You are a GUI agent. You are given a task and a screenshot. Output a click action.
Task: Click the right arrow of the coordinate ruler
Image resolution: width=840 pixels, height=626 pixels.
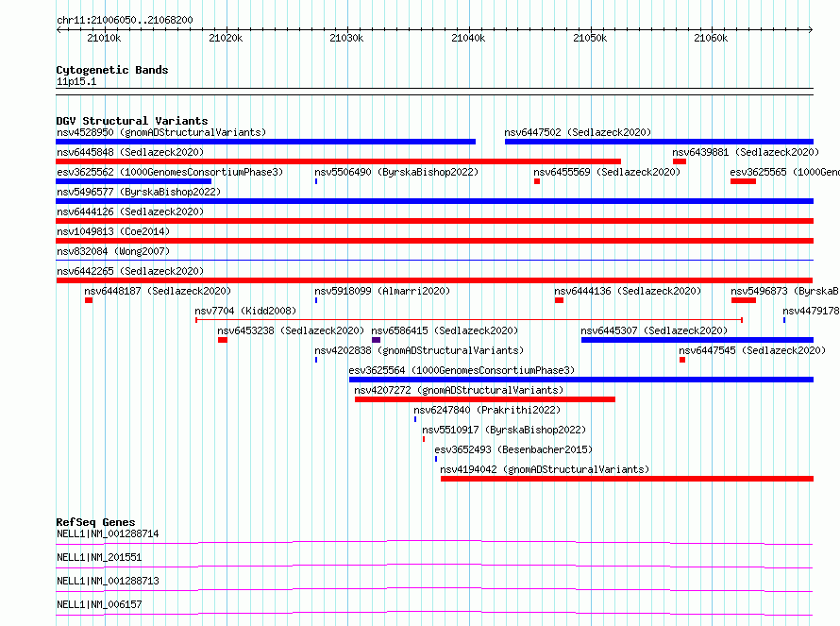pos(811,30)
